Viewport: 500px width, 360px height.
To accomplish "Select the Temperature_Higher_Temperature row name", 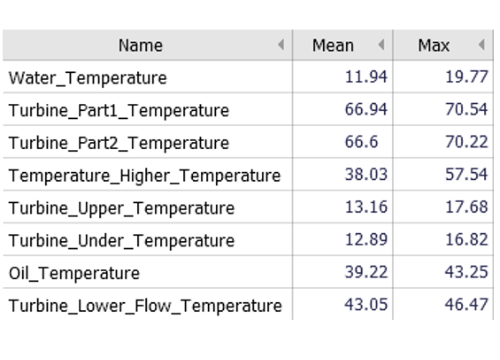I will 145,175.
